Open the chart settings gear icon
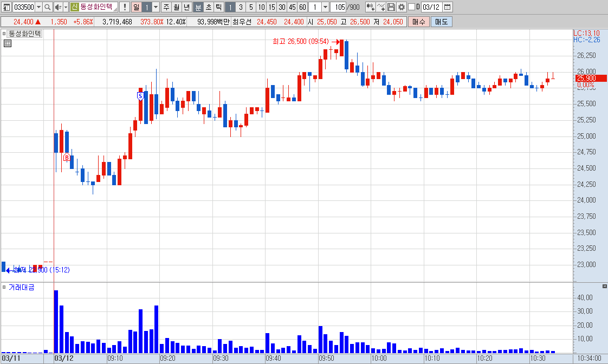The width and height of the screenshot is (608, 364). (x=402, y=7)
